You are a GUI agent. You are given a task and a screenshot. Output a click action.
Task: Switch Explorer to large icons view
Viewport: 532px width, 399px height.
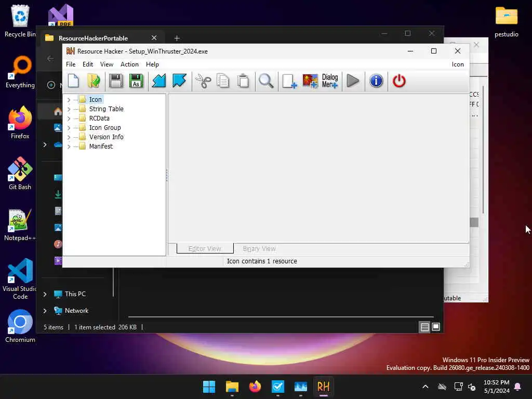436,327
